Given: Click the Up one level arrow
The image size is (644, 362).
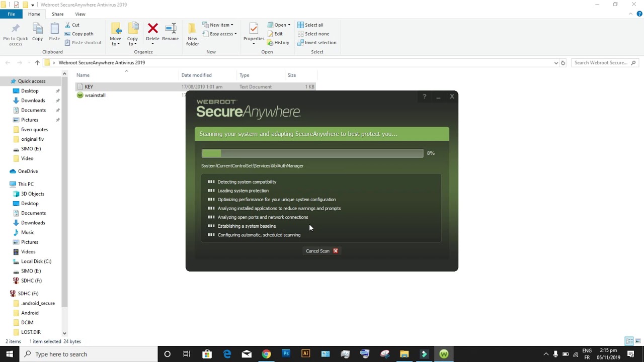Looking at the screenshot, I should [x=37, y=63].
